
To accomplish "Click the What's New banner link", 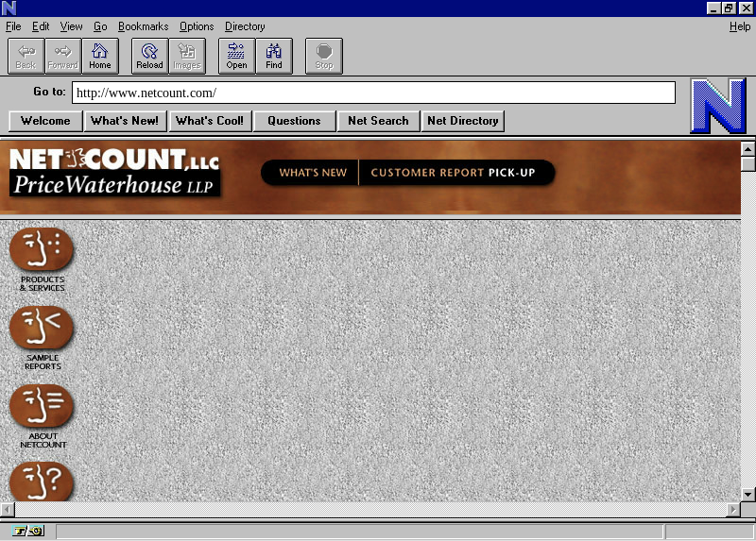I will pyautogui.click(x=313, y=173).
